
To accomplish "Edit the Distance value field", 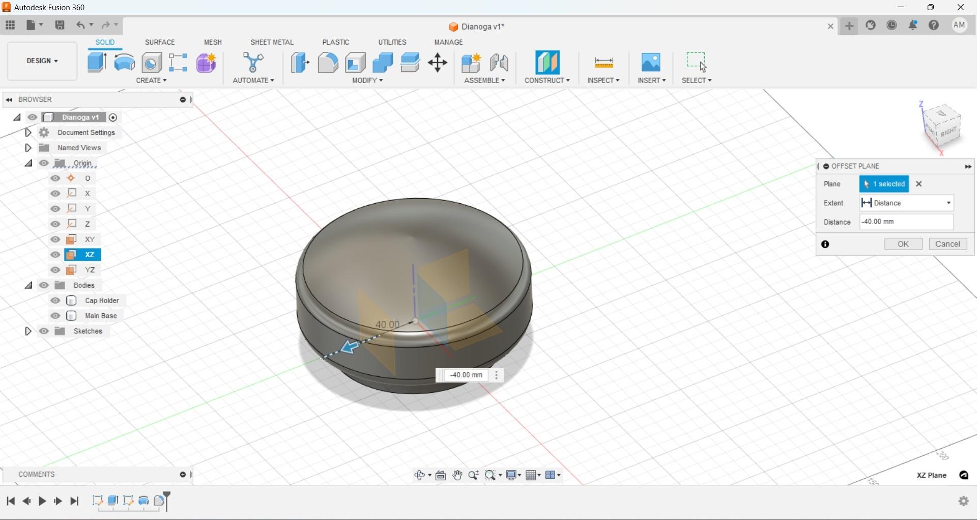I will [906, 222].
